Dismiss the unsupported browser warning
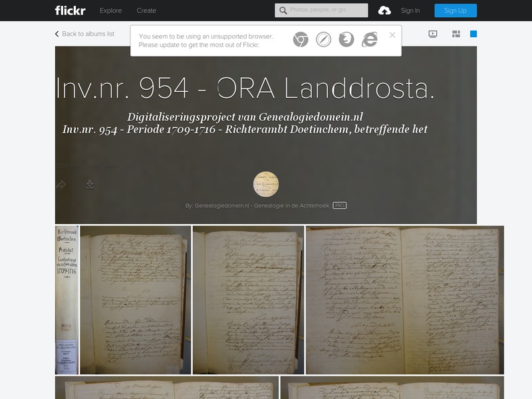The width and height of the screenshot is (532, 399). pos(394,35)
